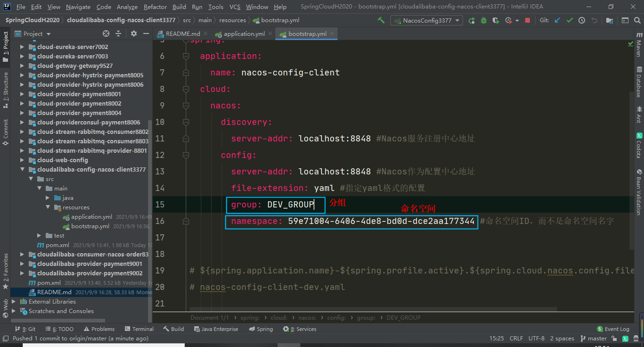Run NacosConfig3377 with the rerun icon

(471, 20)
